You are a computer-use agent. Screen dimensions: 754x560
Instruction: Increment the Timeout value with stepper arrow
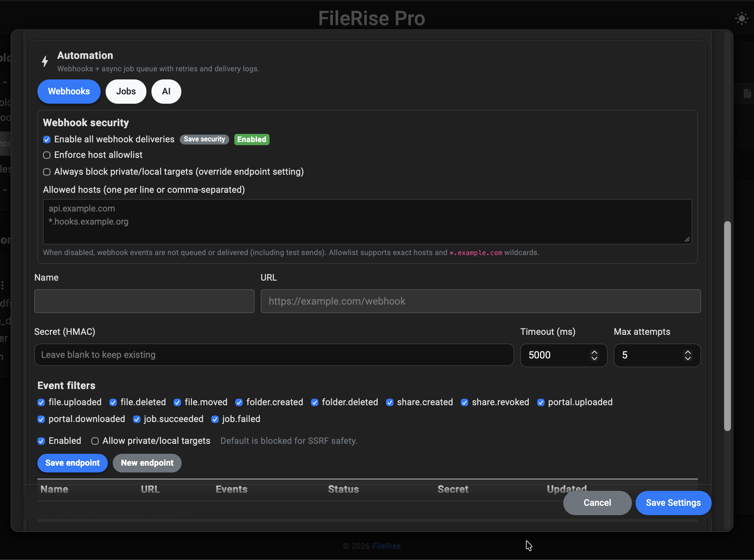594,352
